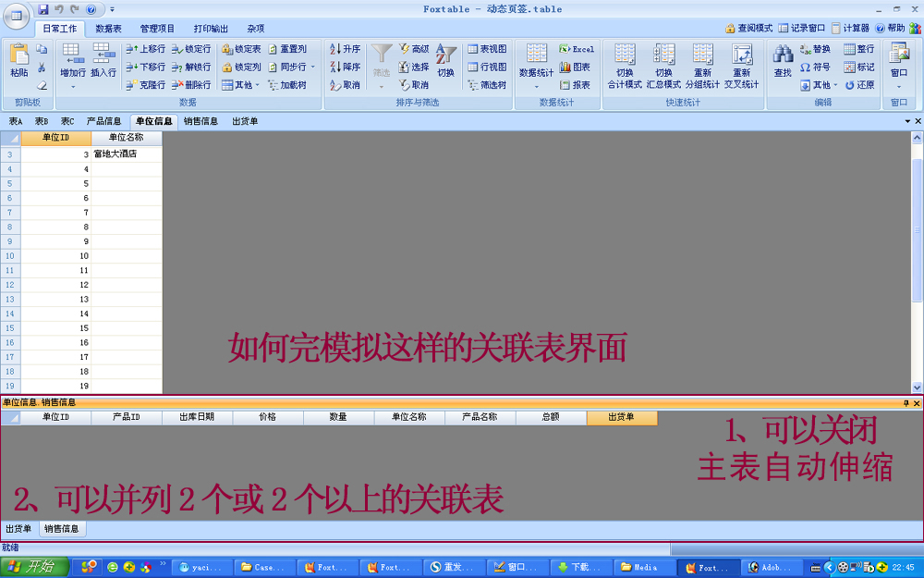Toggle 锁定表 table lock

241,49
